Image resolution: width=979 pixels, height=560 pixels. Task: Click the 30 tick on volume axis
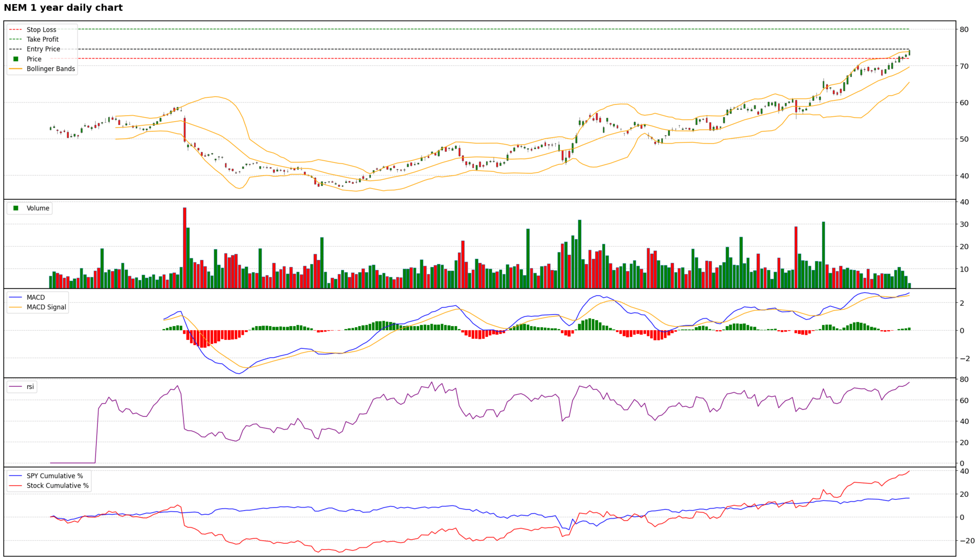[964, 225]
